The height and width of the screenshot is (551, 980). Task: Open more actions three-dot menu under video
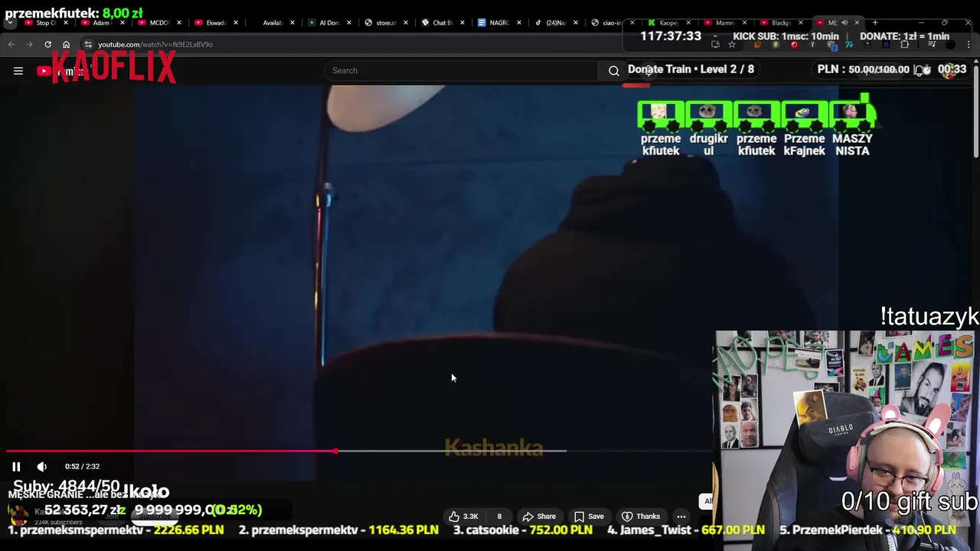pyautogui.click(x=681, y=516)
